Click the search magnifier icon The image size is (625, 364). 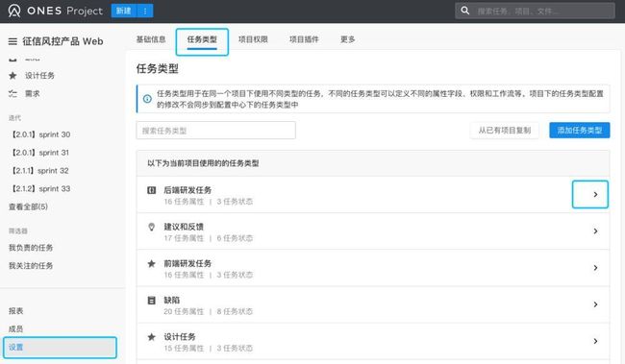(x=464, y=11)
